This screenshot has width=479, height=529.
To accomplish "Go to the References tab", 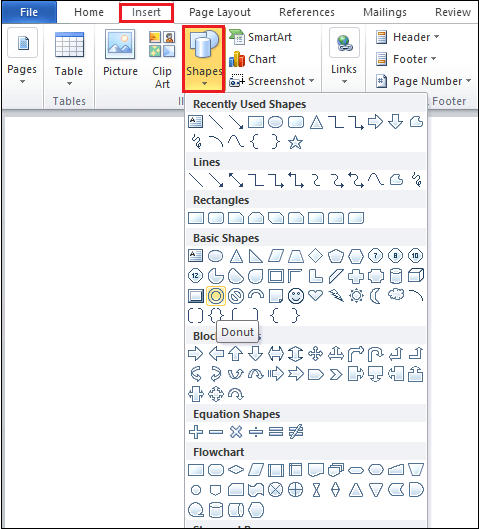I will (x=307, y=12).
